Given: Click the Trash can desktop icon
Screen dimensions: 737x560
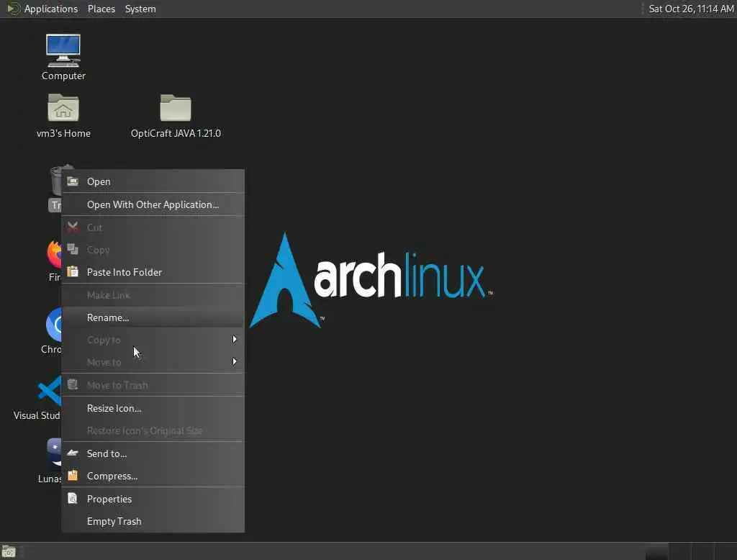Looking at the screenshot, I should tap(56, 180).
